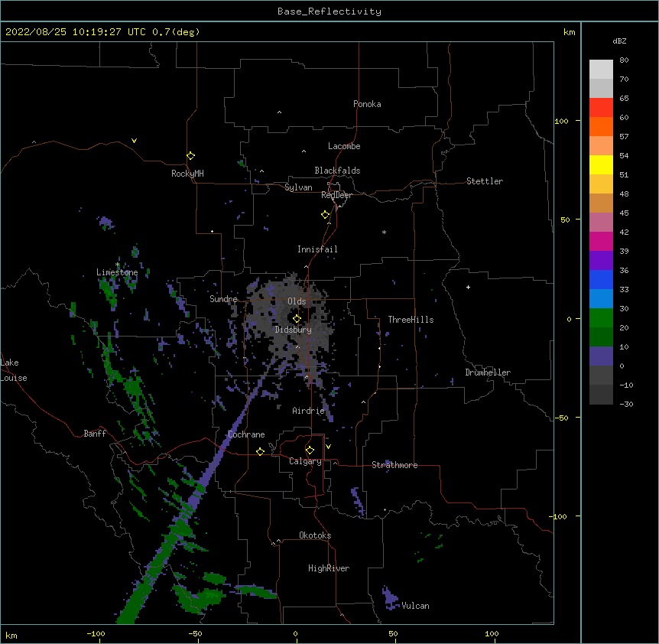Click the yellow diamond radar-site marker near Olds

297,319
